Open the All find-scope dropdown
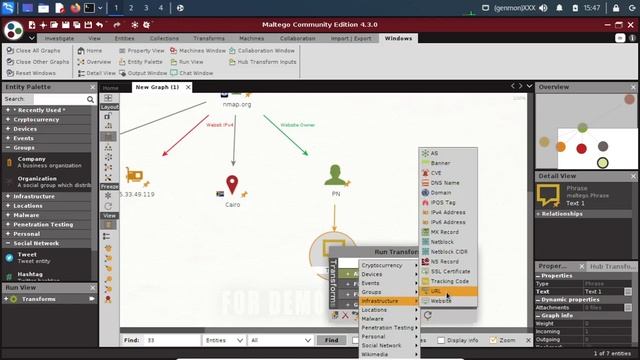This screenshot has width=640, height=360. 280,340
